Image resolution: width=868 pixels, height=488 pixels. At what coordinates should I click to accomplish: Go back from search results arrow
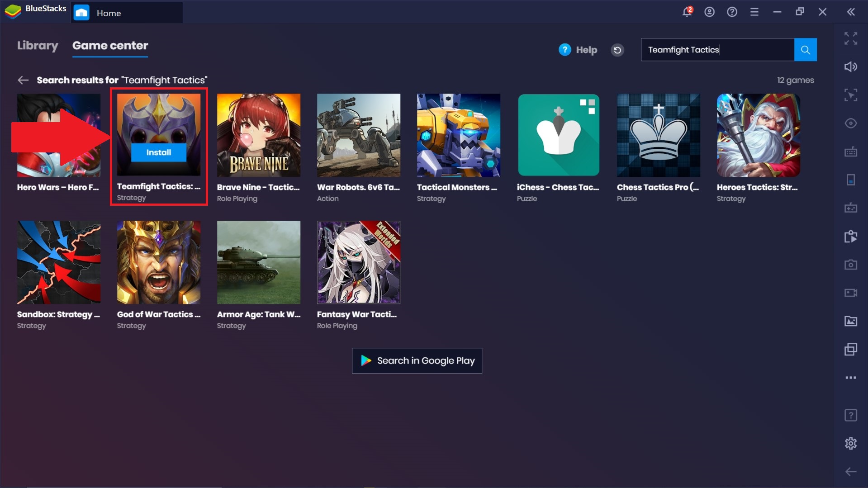click(23, 81)
